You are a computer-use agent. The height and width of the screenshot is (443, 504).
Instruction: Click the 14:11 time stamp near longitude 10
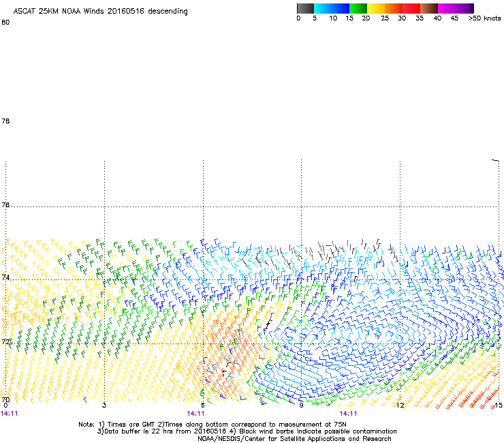coord(349,414)
